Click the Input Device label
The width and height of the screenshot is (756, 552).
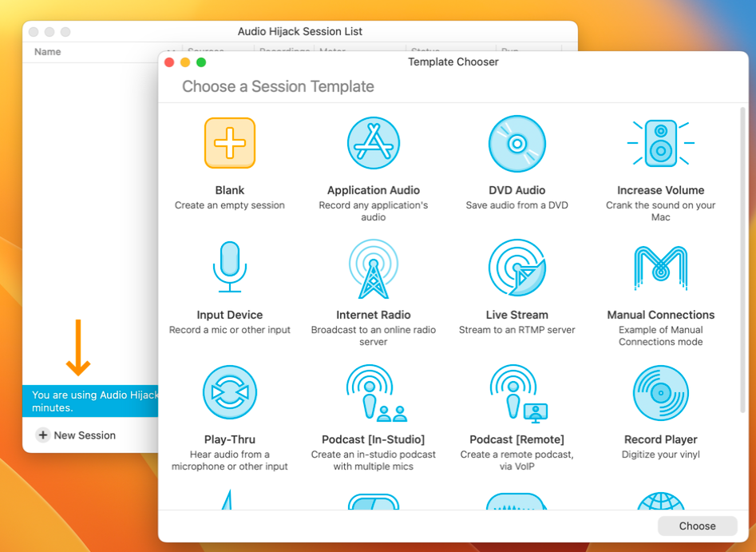pyautogui.click(x=229, y=315)
